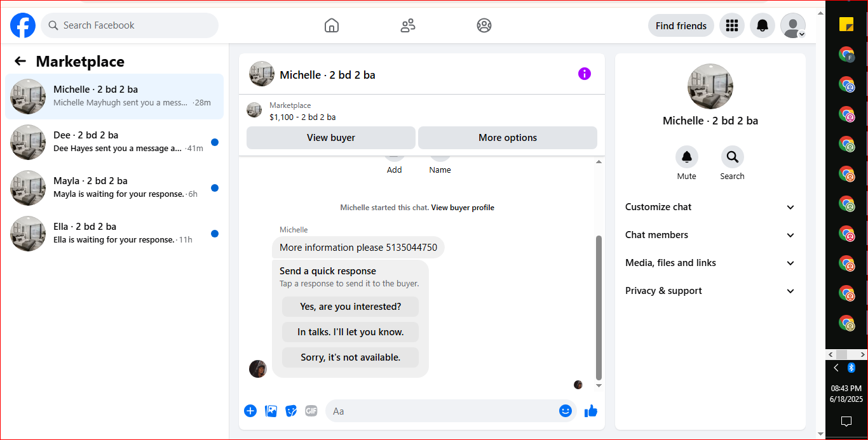Viewport: 868px width, 440px height.
Task: Click chat scrollbar up arrow
Action: point(599,162)
